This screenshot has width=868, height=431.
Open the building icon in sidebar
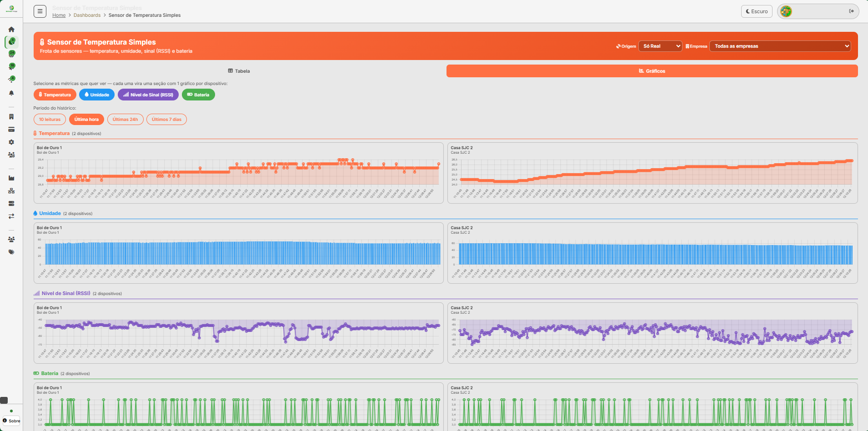pyautogui.click(x=11, y=117)
